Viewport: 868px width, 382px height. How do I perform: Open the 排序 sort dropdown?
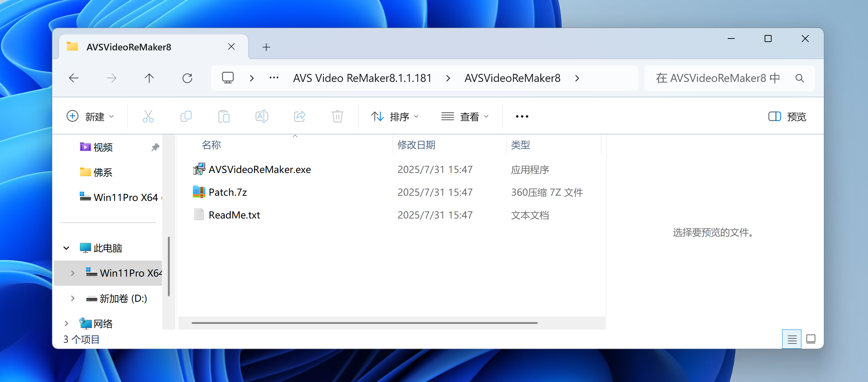tap(395, 116)
